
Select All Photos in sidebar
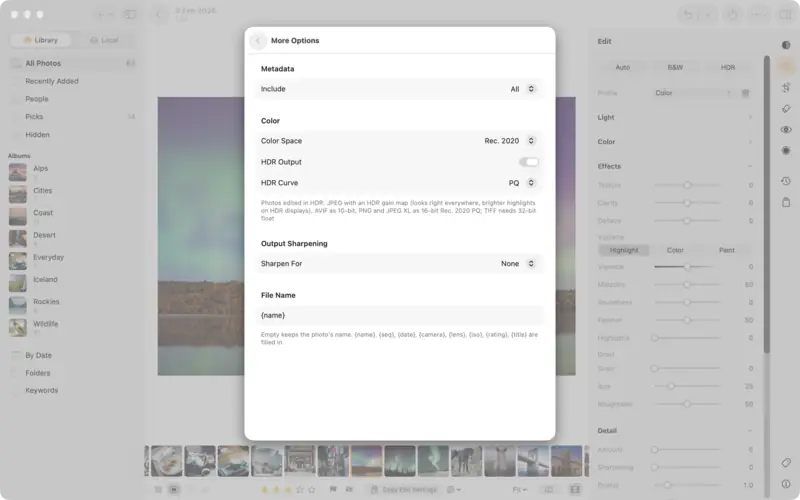click(72, 63)
